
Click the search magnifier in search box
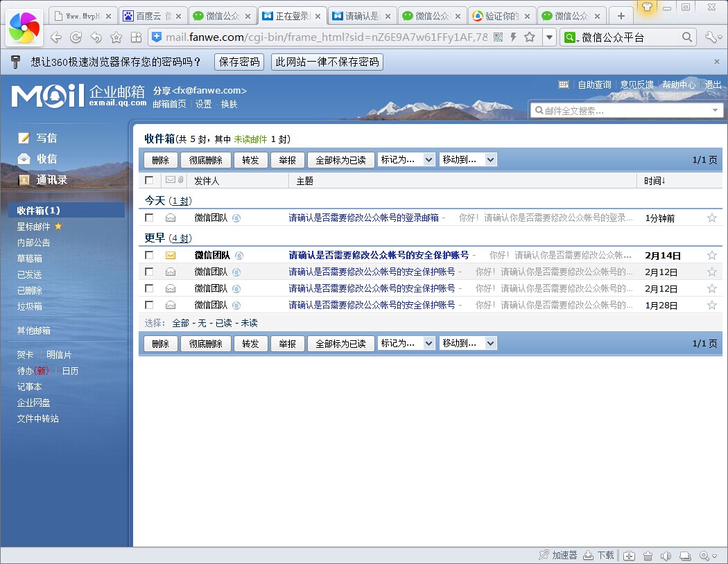687,37
